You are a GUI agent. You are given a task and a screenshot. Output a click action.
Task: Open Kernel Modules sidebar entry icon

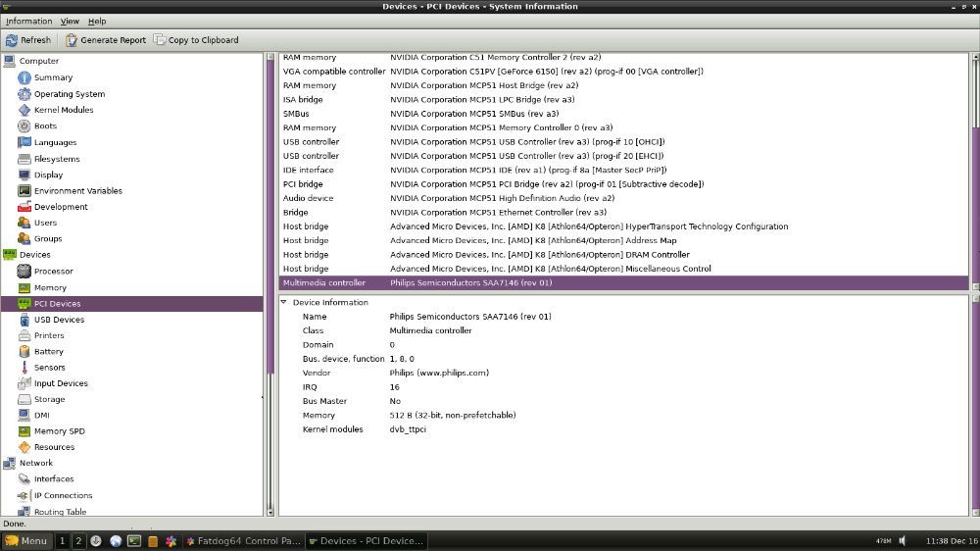click(24, 110)
